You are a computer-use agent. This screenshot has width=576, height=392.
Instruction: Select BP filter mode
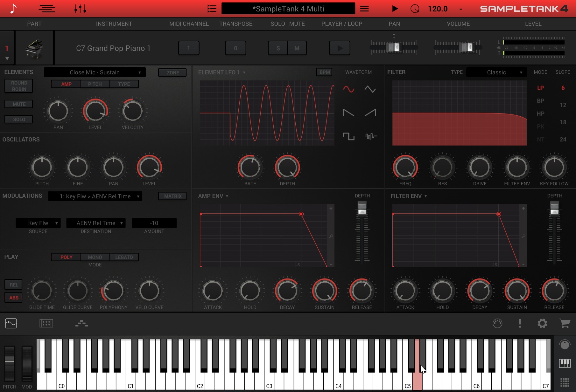pos(540,101)
